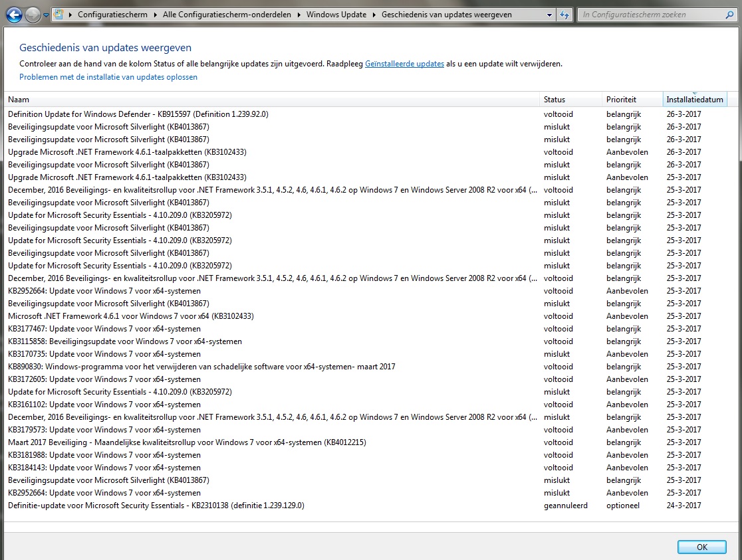Click the Forward navigation arrow
Viewport: 742px width, 560px height.
click(x=33, y=15)
